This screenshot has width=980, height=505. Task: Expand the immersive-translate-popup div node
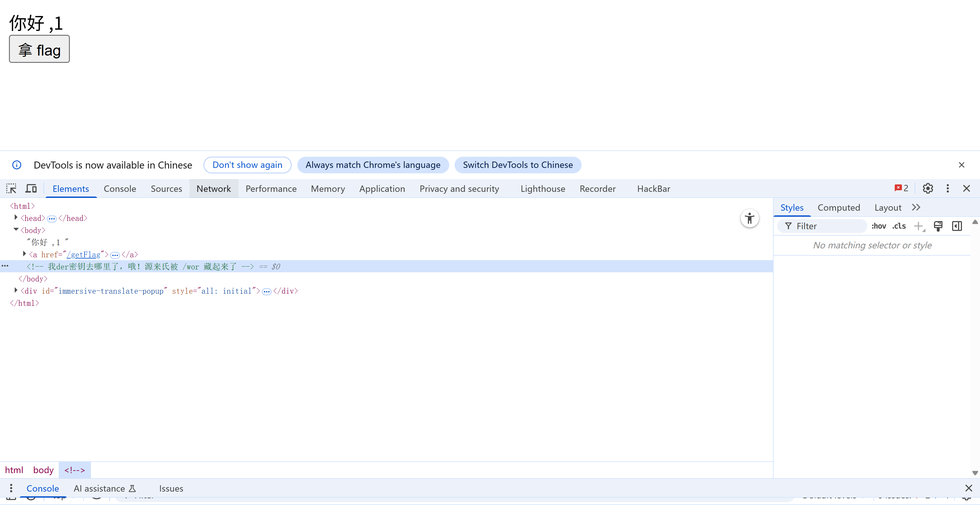[x=16, y=290]
